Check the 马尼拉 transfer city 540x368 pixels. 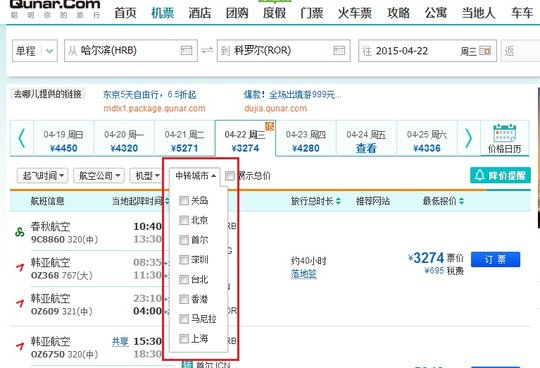tap(184, 319)
